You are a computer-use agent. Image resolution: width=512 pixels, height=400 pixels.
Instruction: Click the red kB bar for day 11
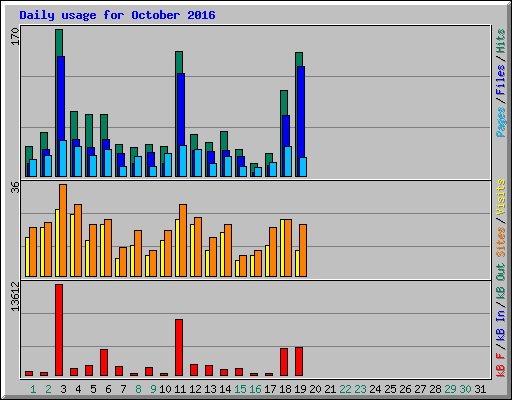(179, 348)
